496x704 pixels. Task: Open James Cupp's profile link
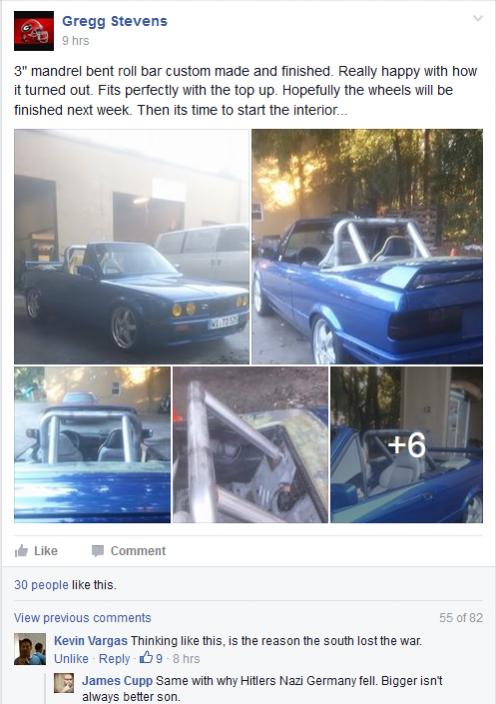(117, 681)
